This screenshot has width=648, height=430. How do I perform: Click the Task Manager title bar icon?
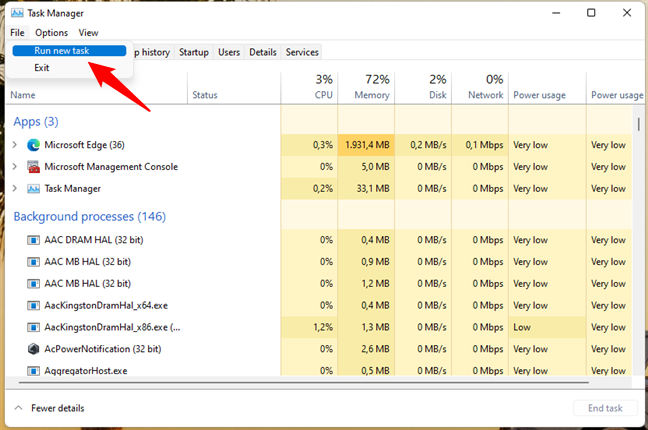pos(17,13)
